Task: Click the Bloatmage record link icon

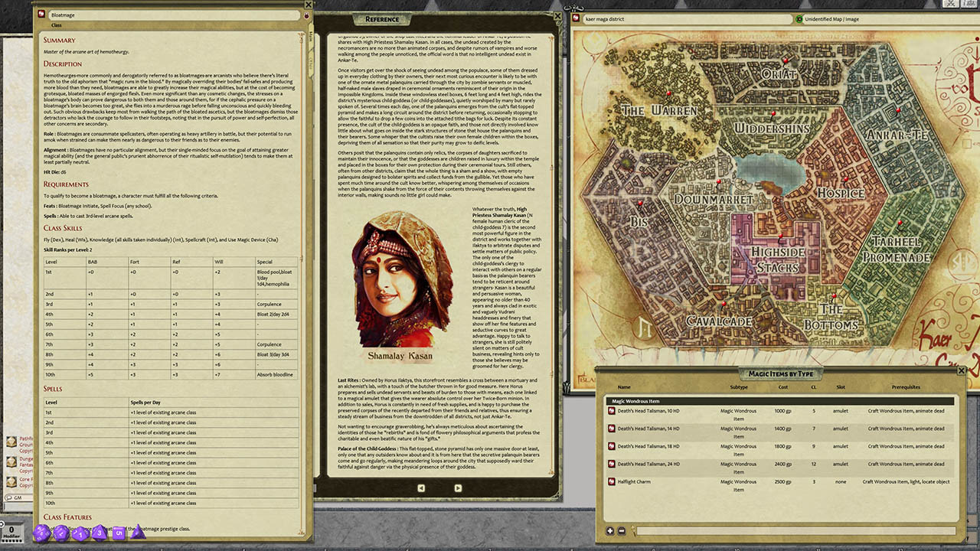Action: click(x=42, y=15)
